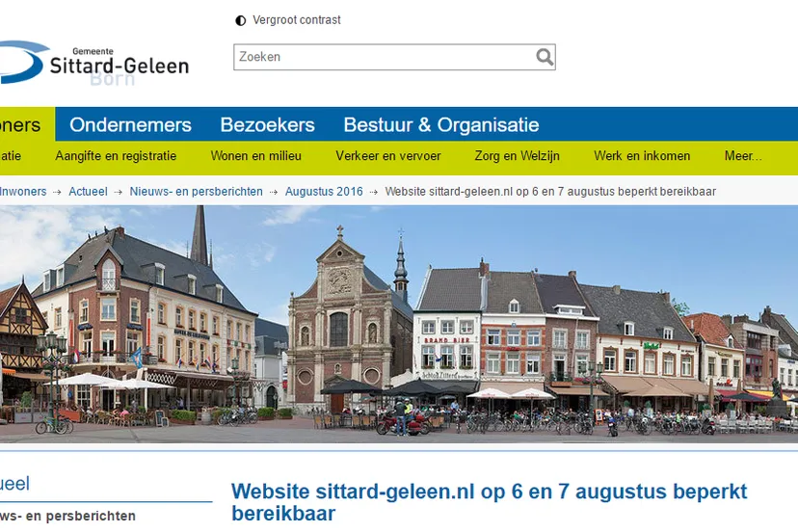The width and height of the screenshot is (798, 532).
Task: Open Zorg en Welzijn submenu
Action: pyautogui.click(x=518, y=156)
